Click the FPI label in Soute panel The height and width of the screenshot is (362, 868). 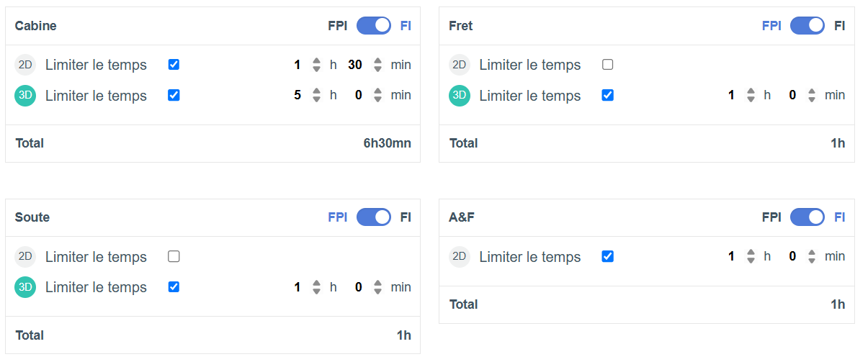click(x=338, y=217)
